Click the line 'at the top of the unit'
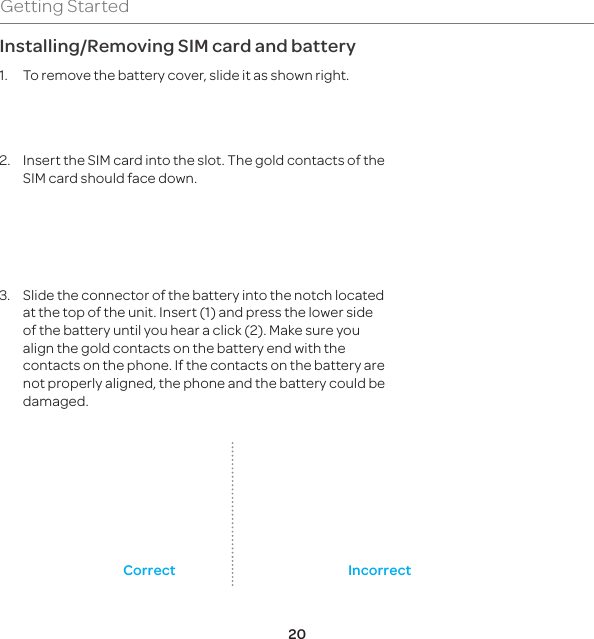The height and width of the screenshot is (639, 594). click(198, 313)
